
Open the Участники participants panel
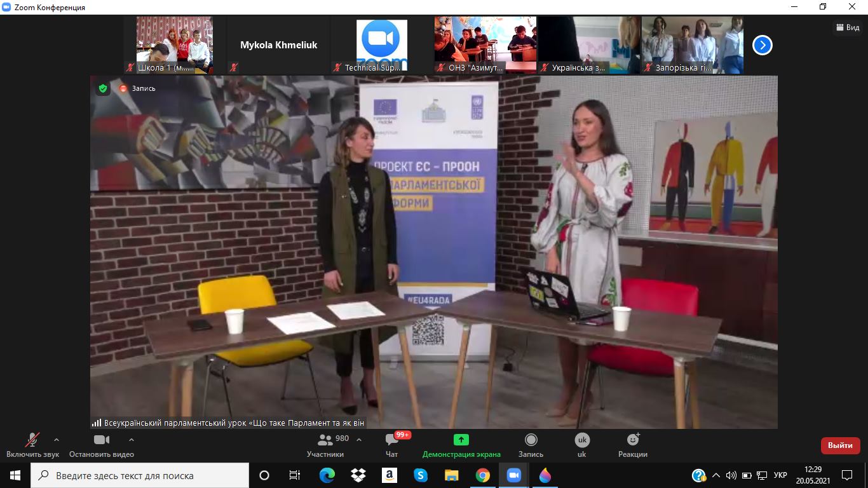(325, 445)
